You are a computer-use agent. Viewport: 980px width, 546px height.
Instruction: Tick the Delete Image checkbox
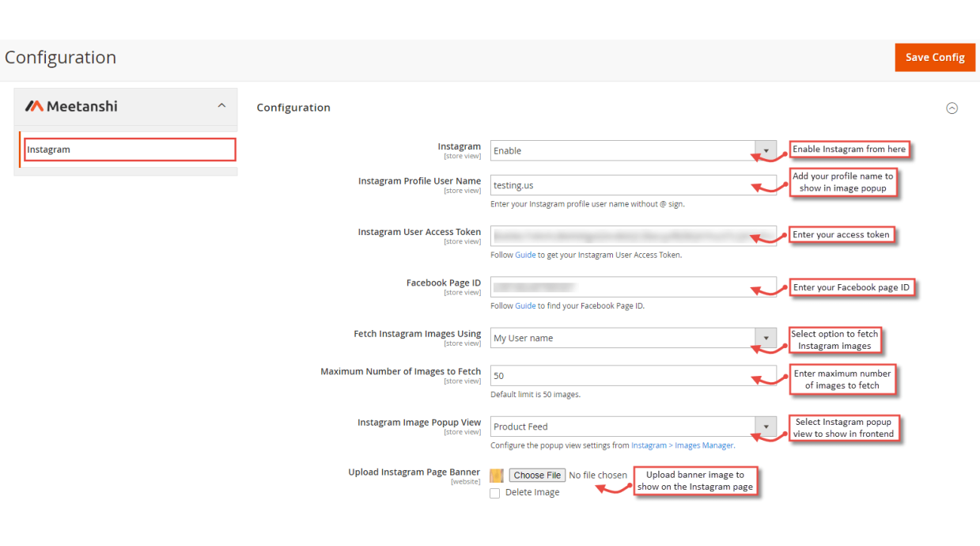coord(495,493)
